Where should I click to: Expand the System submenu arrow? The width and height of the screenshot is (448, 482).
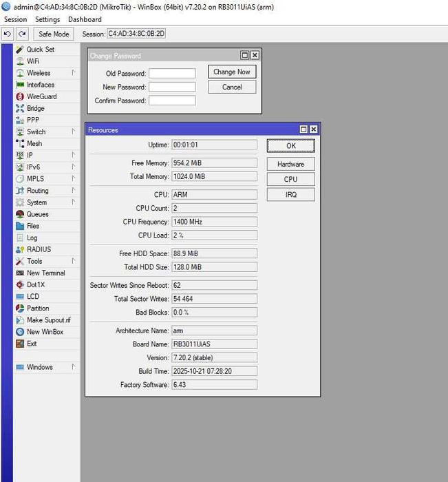click(x=73, y=202)
